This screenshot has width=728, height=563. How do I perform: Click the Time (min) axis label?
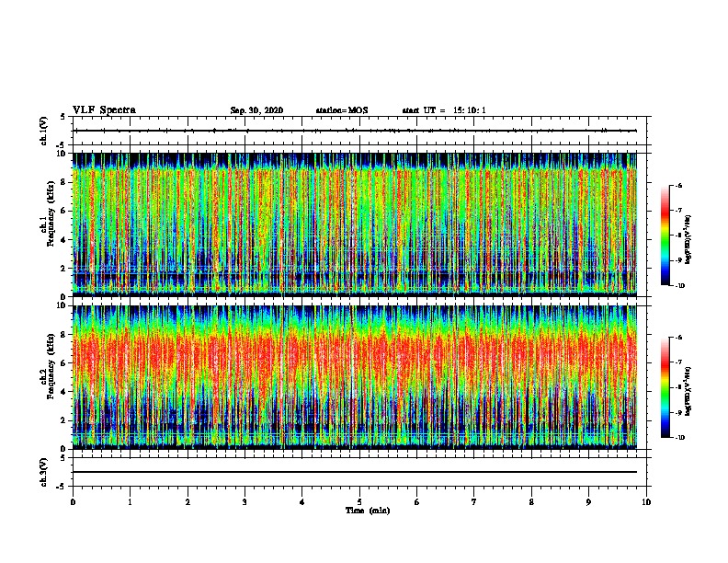(x=368, y=511)
